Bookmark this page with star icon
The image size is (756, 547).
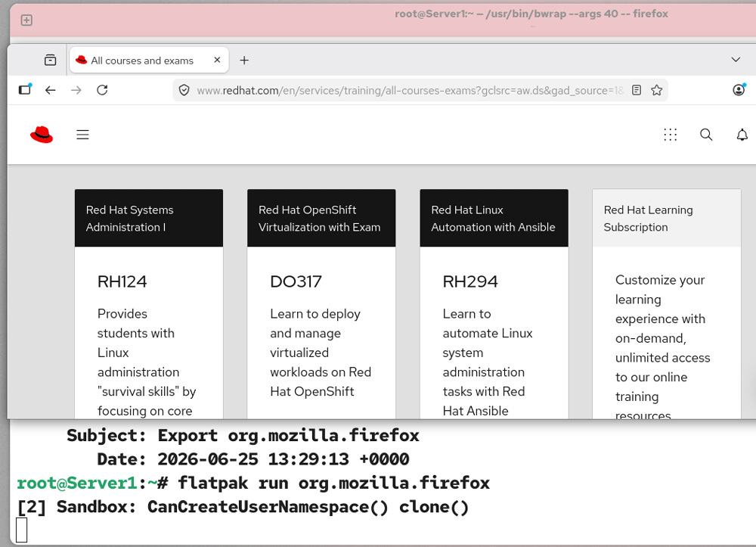pyautogui.click(x=657, y=90)
